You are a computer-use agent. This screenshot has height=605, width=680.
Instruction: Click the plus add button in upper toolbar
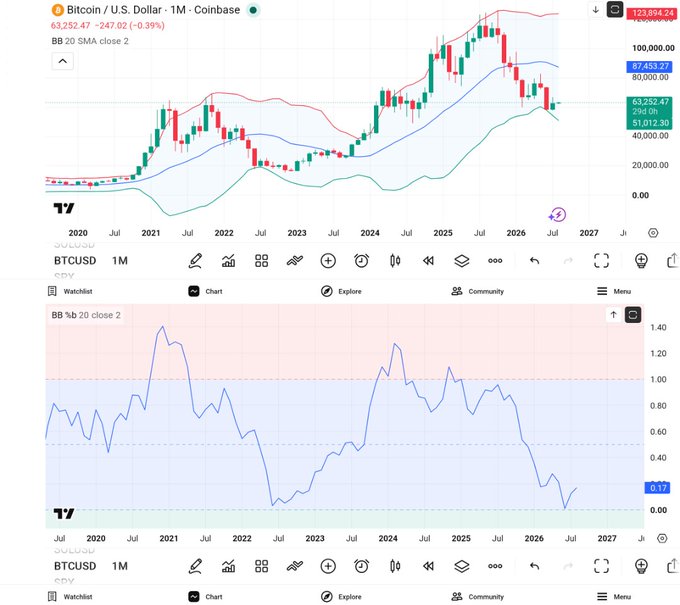click(328, 261)
